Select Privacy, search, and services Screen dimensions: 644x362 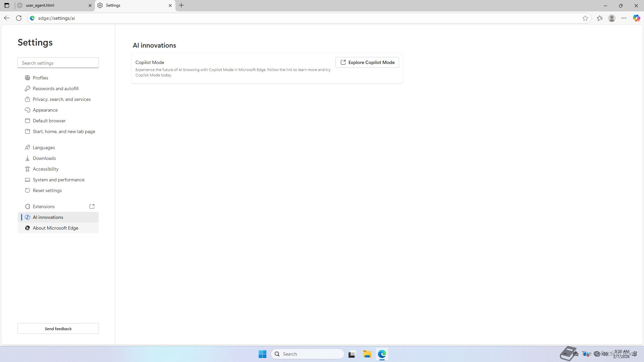click(62, 99)
